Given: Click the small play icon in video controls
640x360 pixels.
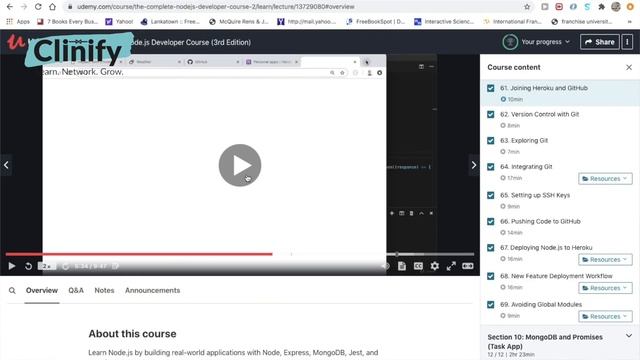Looking at the screenshot, I should pos(12,266).
